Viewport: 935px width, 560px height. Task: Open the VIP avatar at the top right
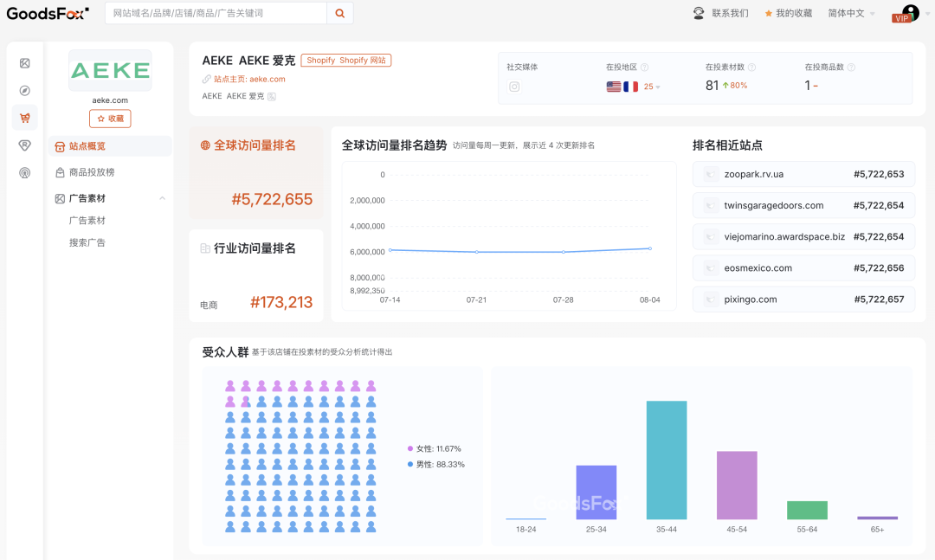908,13
